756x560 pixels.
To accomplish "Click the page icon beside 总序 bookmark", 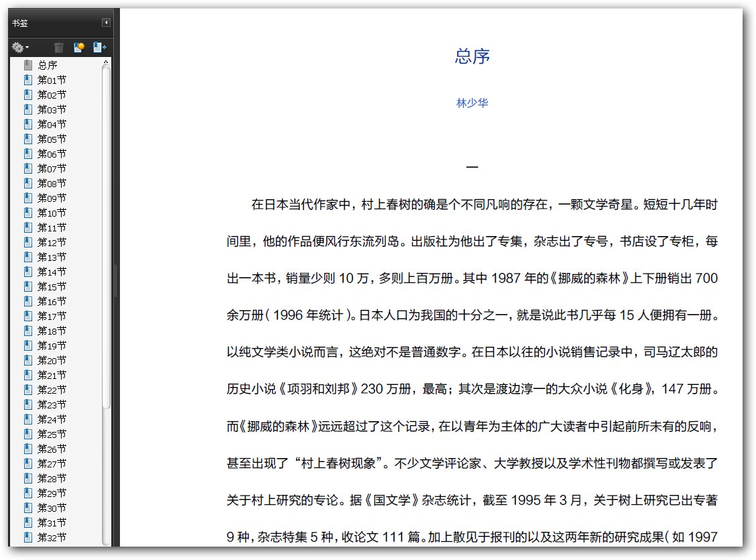I will click(28, 65).
